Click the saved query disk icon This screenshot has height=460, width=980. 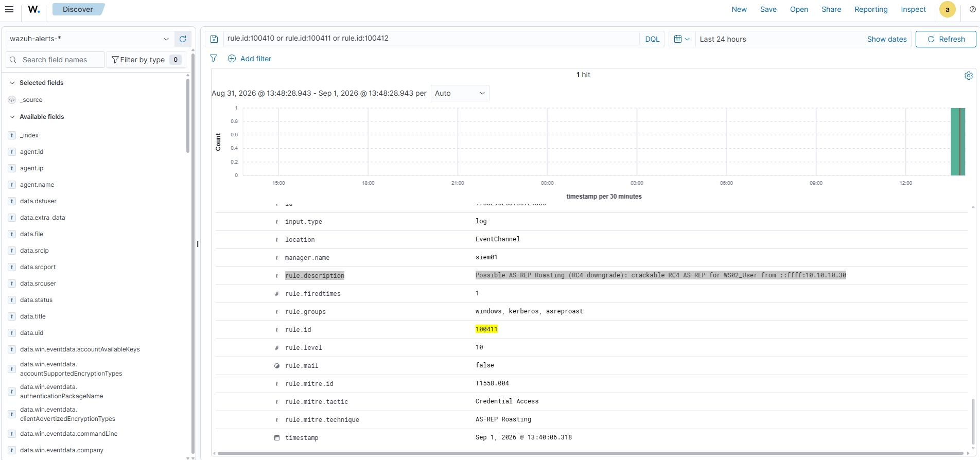click(215, 39)
